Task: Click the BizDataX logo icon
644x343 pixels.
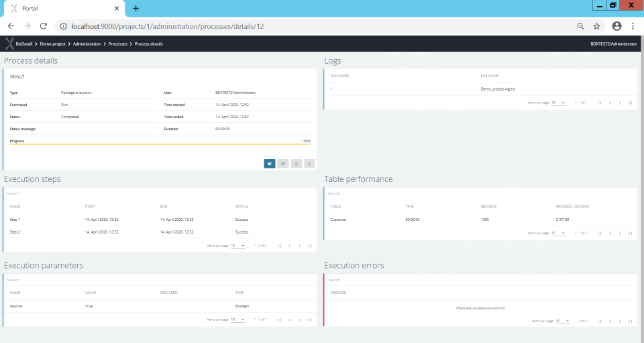Action: [x=9, y=44]
